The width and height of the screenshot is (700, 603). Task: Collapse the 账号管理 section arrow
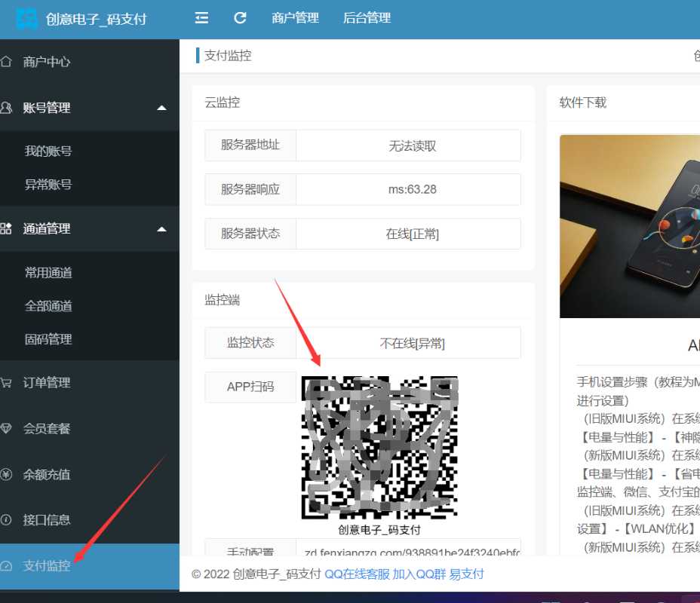click(x=162, y=108)
